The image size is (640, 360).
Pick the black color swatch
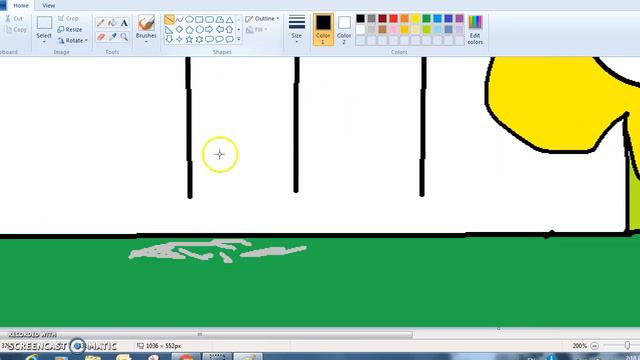coord(360,19)
